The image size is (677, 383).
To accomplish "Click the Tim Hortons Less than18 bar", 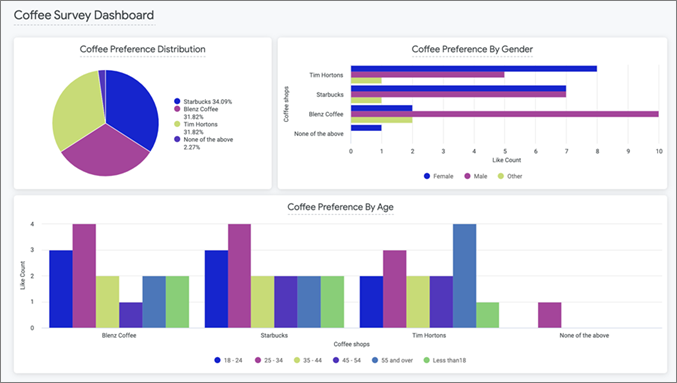I will (x=487, y=315).
